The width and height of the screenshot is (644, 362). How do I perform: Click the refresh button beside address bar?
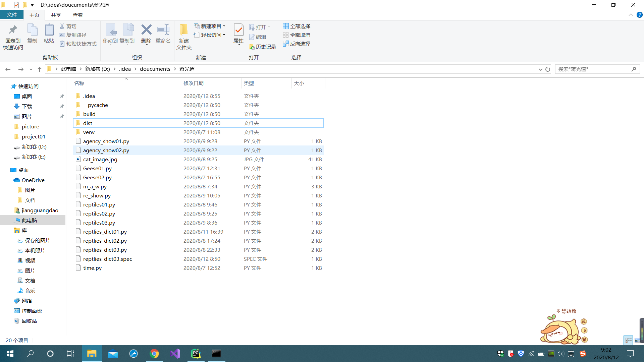[x=548, y=69]
